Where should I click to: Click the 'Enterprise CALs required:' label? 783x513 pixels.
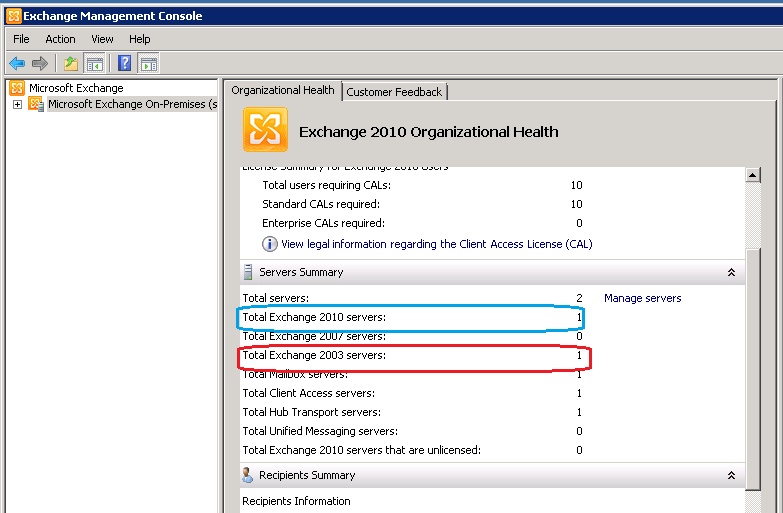(x=324, y=223)
